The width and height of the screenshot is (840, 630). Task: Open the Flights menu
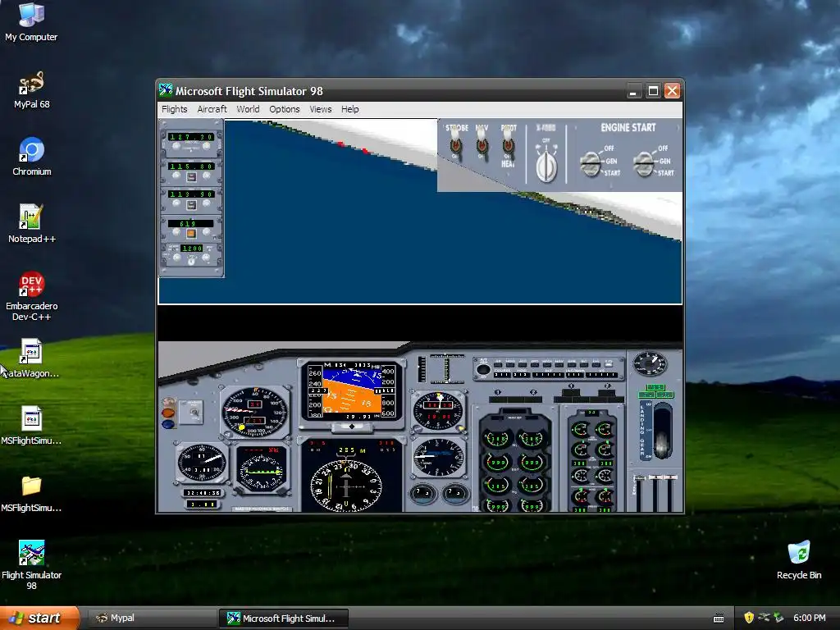coord(175,109)
